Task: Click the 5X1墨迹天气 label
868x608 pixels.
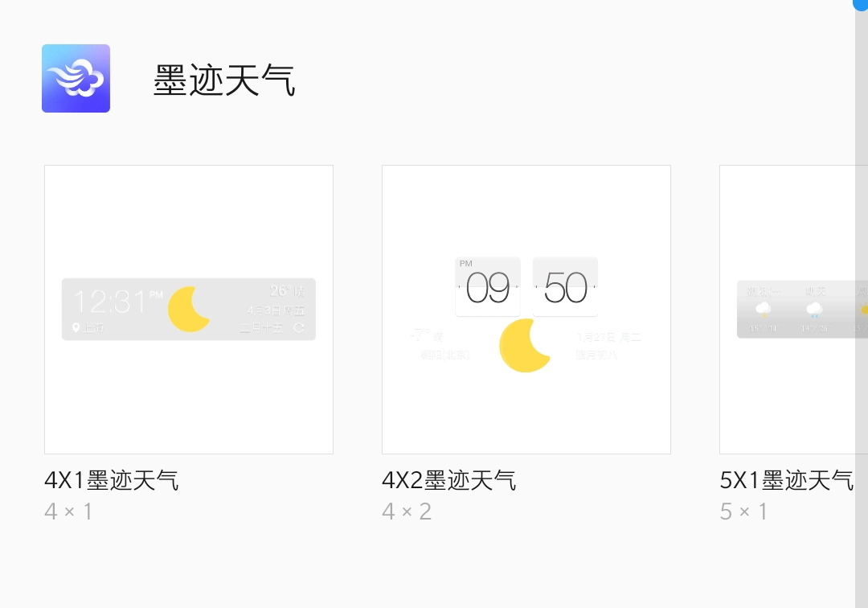Action: pos(787,480)
